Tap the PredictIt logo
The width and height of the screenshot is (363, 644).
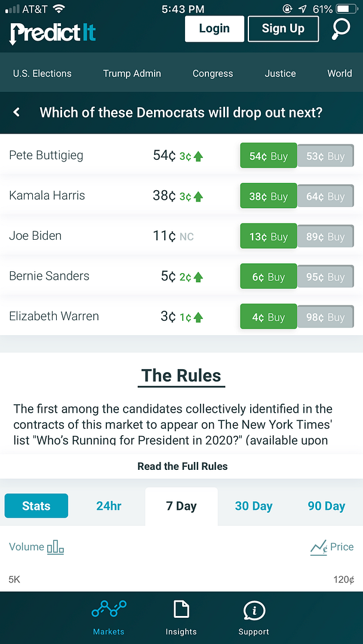coord(53,32)
